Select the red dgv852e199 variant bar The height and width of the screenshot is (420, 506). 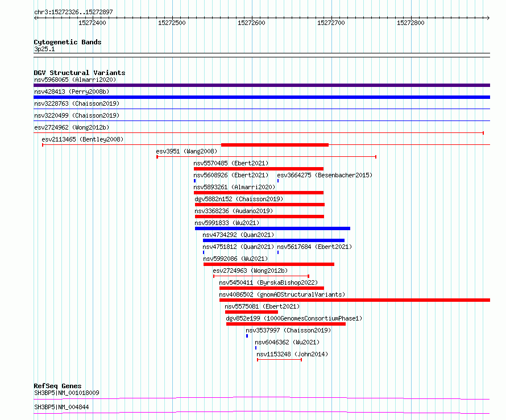click(286, 324)
